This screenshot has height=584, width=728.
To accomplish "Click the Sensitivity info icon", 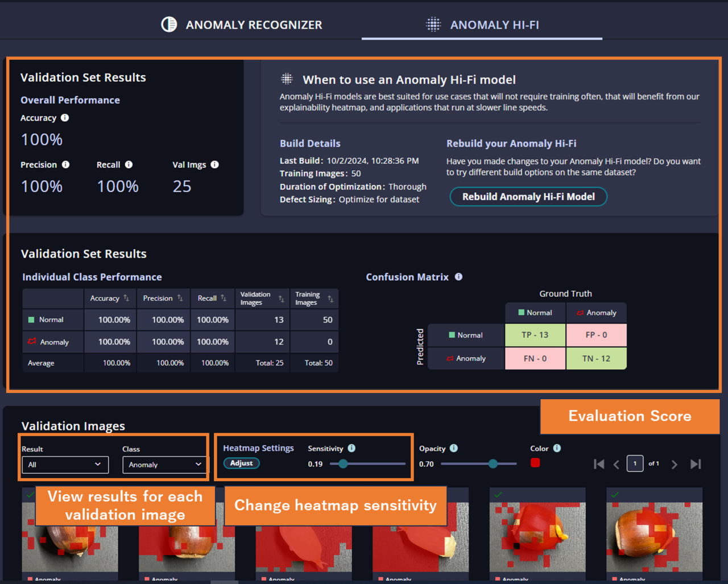I will (351, 448).
